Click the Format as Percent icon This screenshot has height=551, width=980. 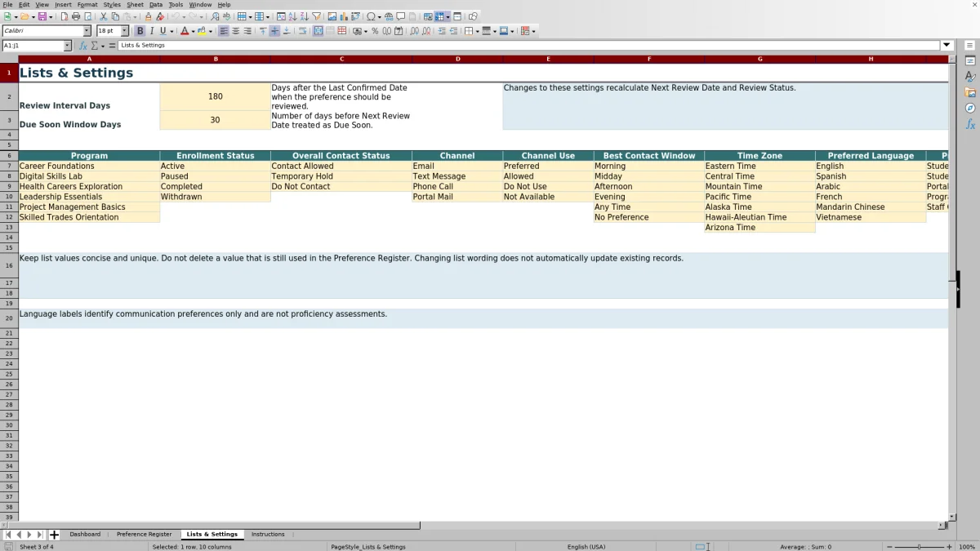(375, 31)
